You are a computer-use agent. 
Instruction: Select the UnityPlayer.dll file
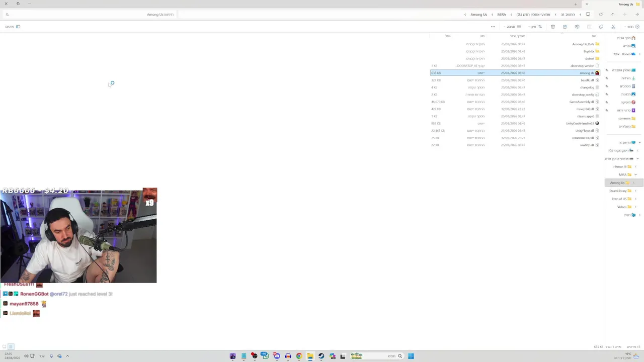[515, 131]
